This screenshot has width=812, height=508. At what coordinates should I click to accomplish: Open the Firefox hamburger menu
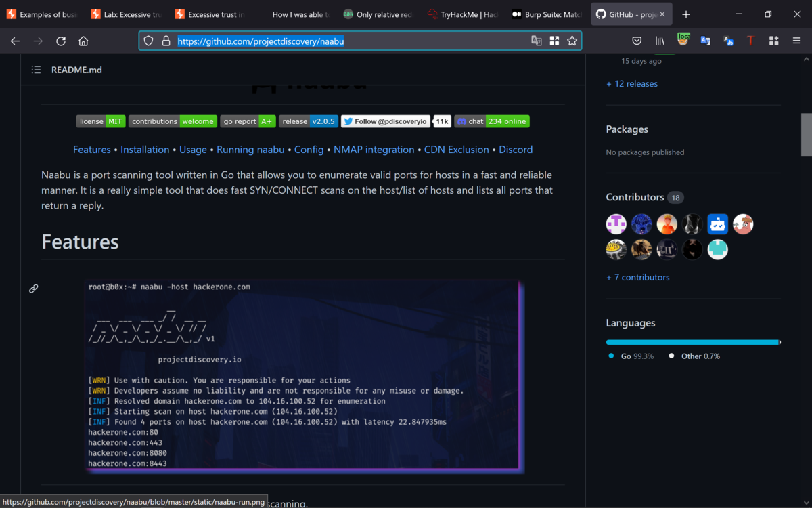[796, 41]
